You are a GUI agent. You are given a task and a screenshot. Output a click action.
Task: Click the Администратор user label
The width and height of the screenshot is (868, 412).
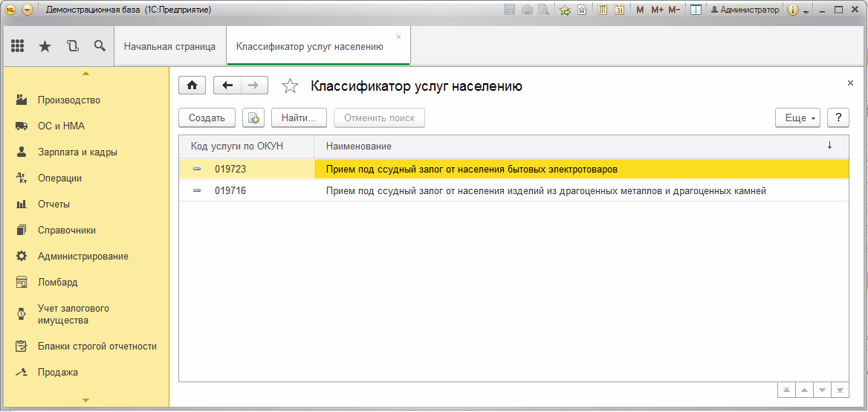(x=745, y=10)
